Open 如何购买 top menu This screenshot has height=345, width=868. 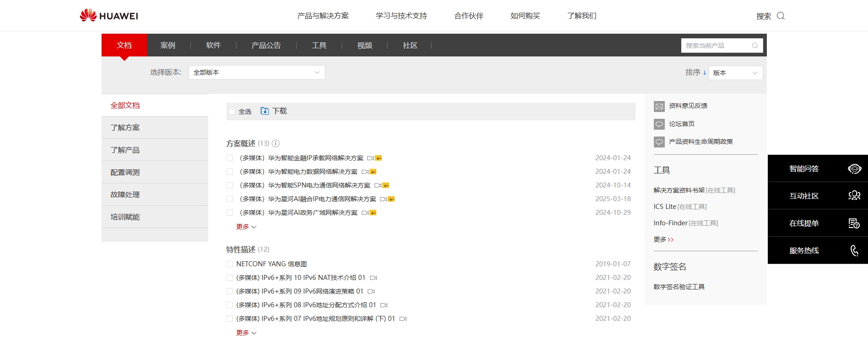coord(525,16)
